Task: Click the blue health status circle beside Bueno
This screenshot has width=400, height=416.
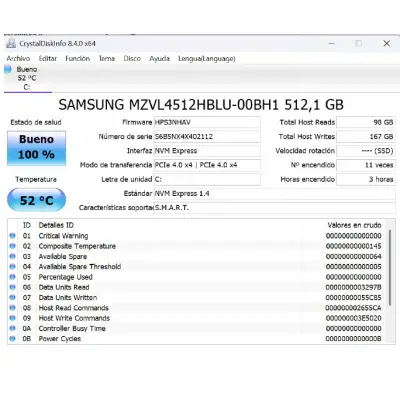Action: pos(8,69)
